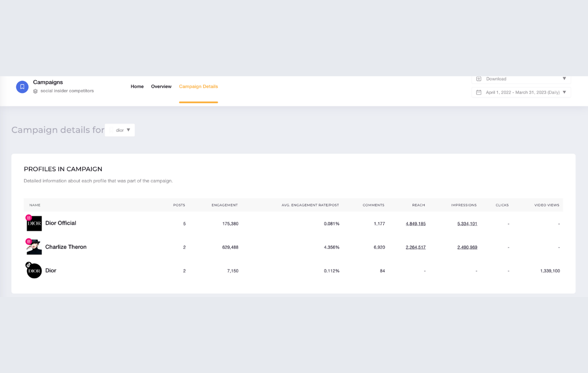Click the Campaign details for heading

(58, 130)
